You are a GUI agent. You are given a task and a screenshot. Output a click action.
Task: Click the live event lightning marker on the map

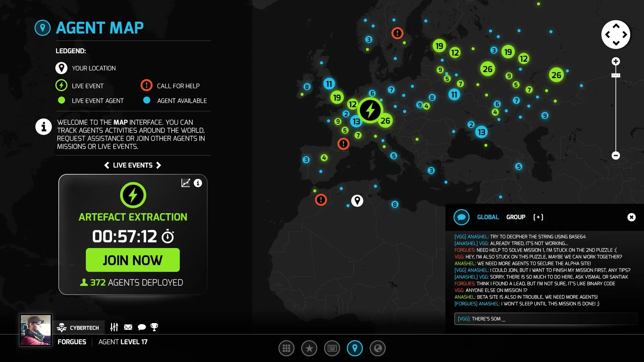tap(370, 110)
